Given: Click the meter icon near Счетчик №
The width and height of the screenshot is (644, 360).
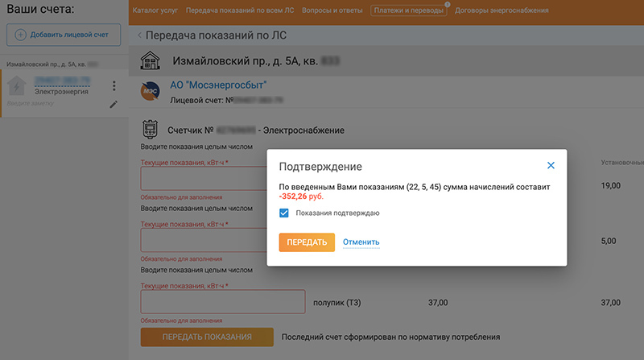Looking at the screenshot, I should [150, 130].
